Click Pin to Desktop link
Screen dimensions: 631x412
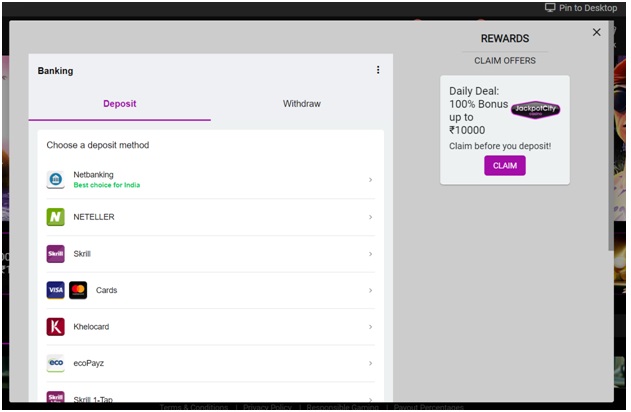pos(581,8)
